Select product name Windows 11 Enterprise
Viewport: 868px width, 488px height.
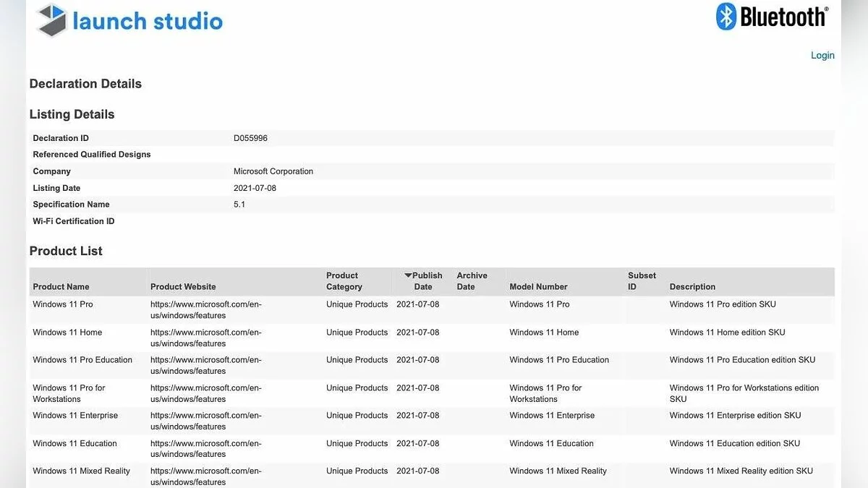75,416
